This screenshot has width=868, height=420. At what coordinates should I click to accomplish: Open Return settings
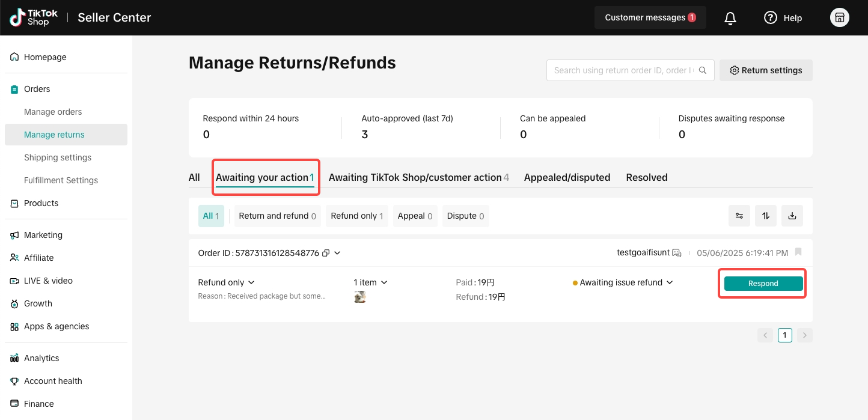[766, 70]
